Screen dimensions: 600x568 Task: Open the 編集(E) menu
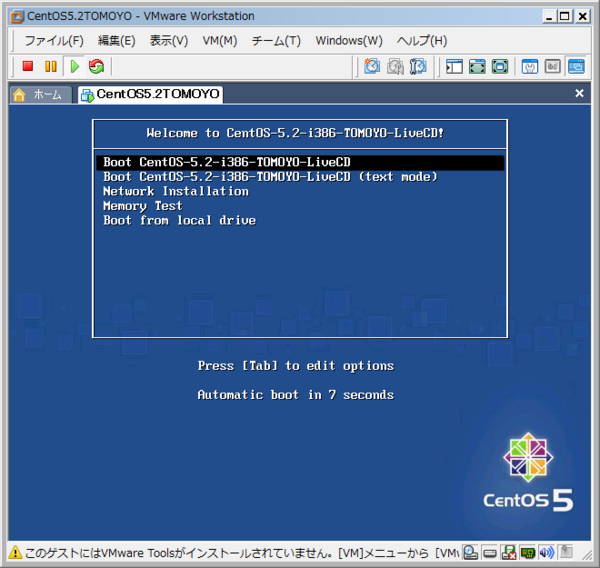117,41
